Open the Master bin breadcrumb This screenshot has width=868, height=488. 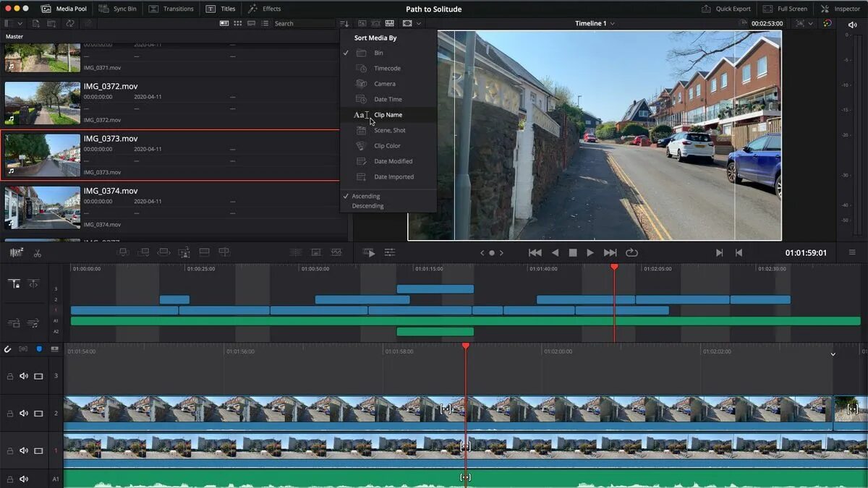(x=14, y=36)
